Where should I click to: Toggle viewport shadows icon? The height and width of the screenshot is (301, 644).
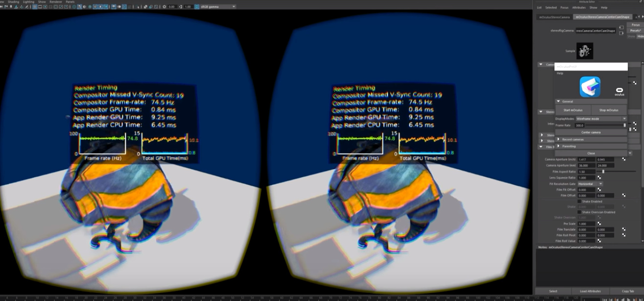[106, 7]
